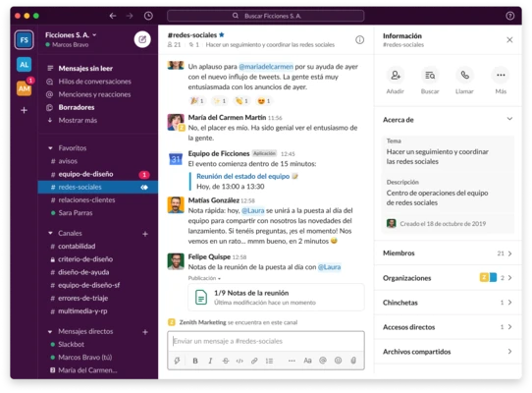Open the Publicación dropdown

coord(204,278)
